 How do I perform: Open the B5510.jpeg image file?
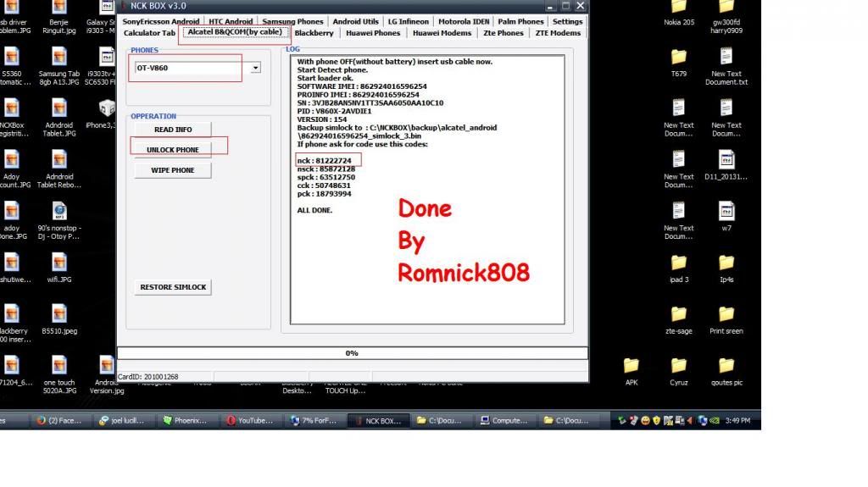click(x=58, y=315)
